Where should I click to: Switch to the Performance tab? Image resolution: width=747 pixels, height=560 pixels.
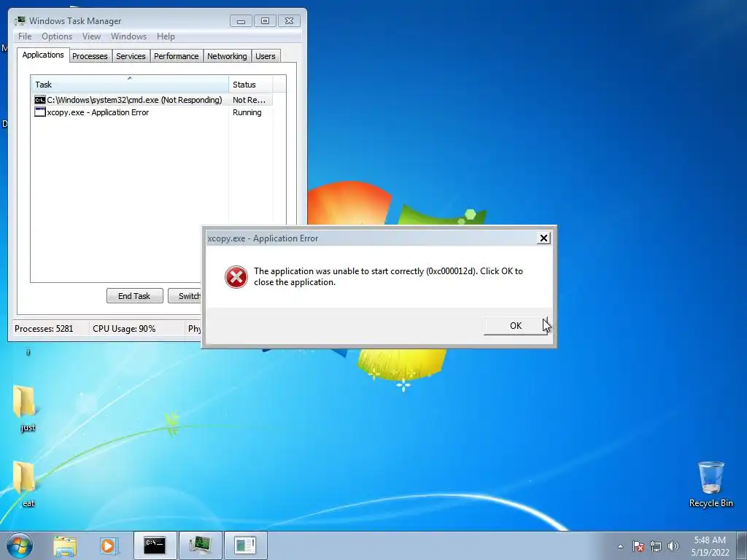(x=177, y=56)
